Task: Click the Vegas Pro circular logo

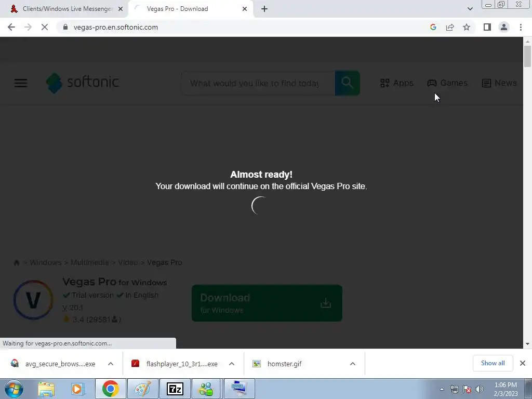Action: click(x=33, y=300)
